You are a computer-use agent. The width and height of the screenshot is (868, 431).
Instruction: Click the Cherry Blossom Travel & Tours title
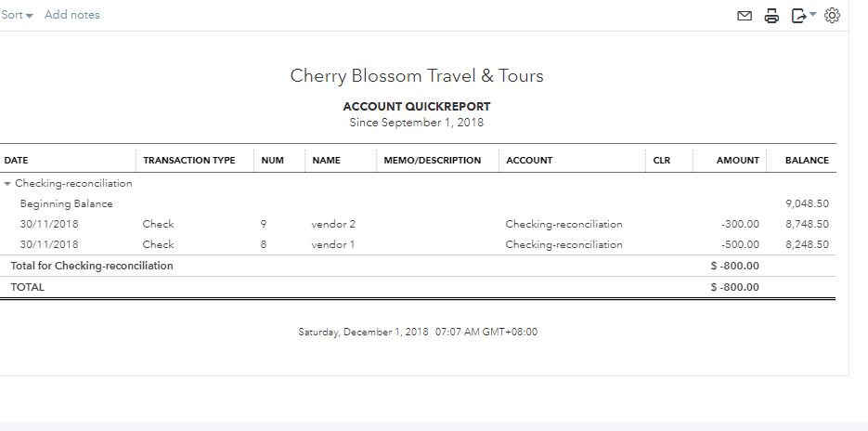click(417, 76)
